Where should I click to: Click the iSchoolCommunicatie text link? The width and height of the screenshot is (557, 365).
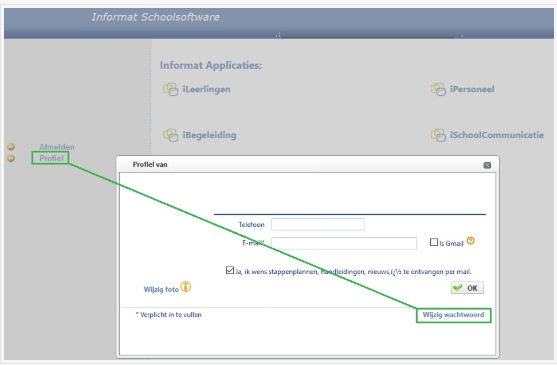tap(497, 135)
